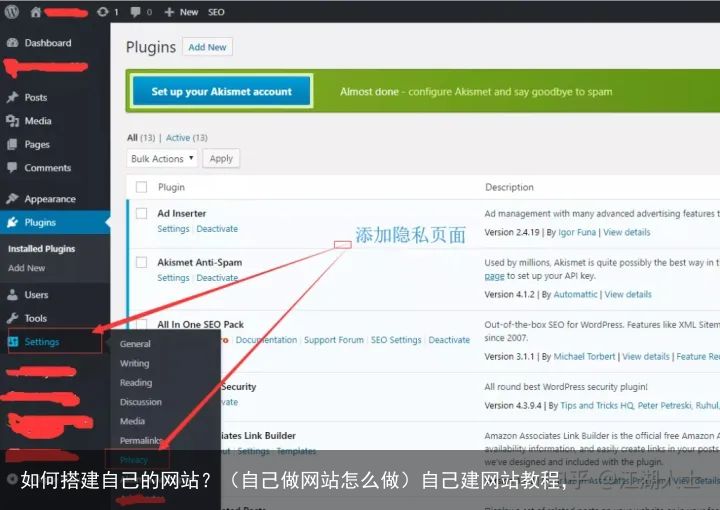Choose Discussion in Settings flyout

point(141,402)
